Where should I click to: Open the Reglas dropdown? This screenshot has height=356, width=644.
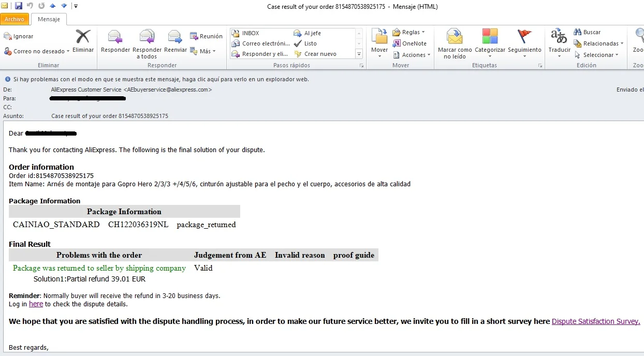(x=408, y=32)
